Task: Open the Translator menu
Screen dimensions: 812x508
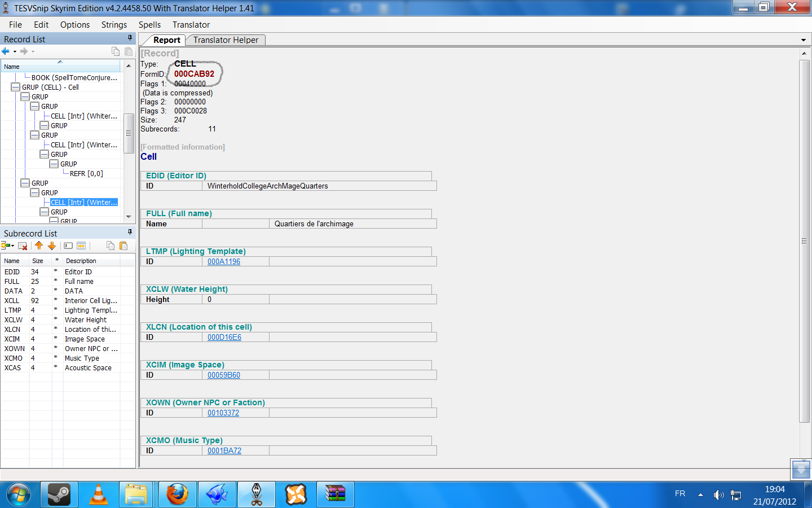Action: [191, 25]
